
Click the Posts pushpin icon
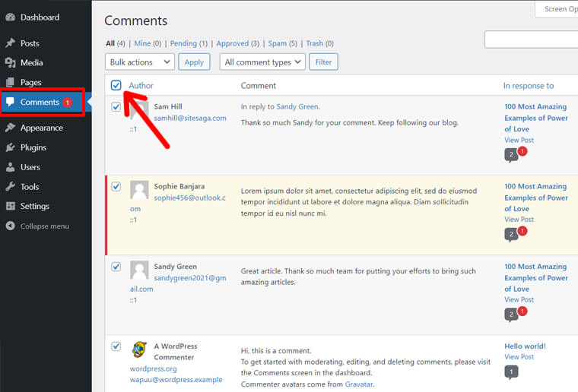tap(11, 43)
